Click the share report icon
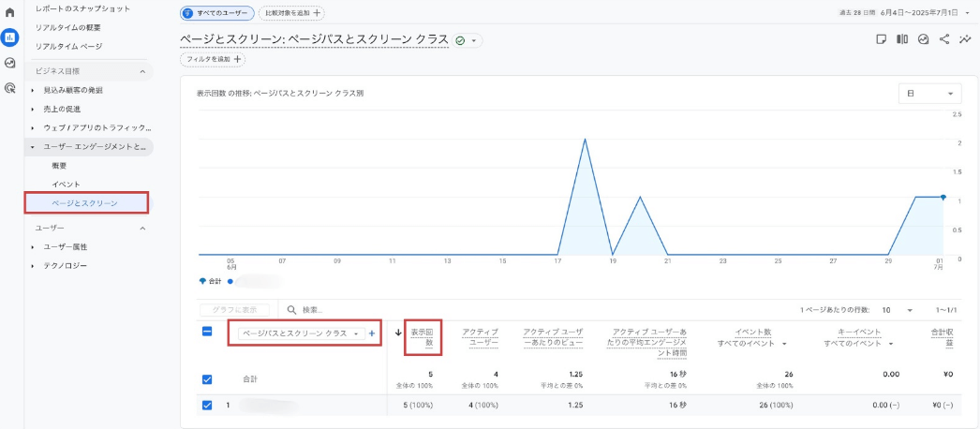This screenshot has width=980, height=429. pyautogui.click(x=944, y=39)
